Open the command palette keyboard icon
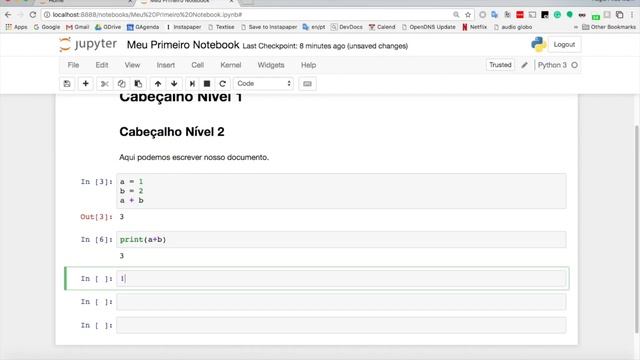 307,84
